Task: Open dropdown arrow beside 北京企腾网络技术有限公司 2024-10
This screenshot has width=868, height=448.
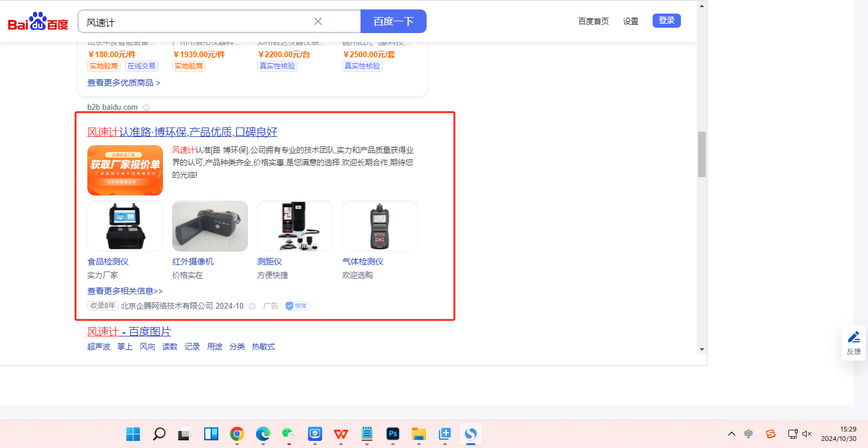Action: pyautogui.click(x=252, y=306)
